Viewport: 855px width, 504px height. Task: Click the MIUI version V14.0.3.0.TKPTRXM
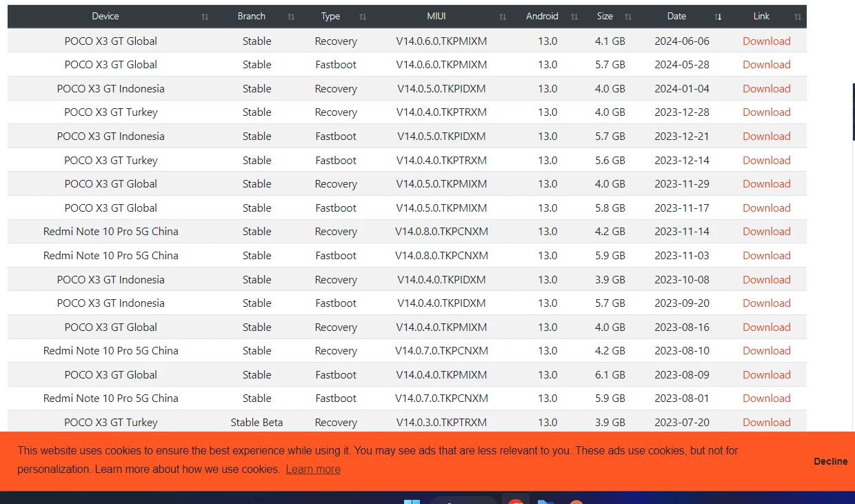point(441,422)
